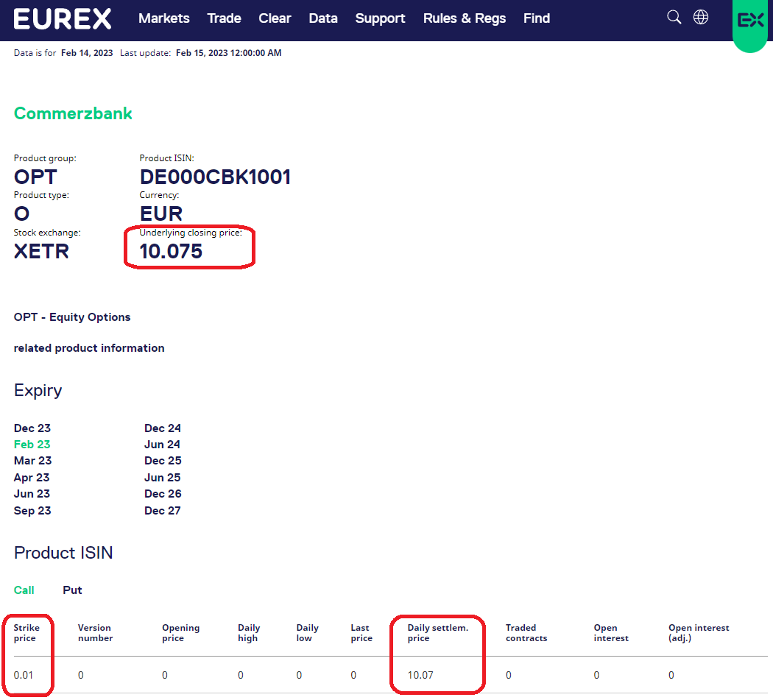Switch to the Put tab
773x700 pixels.
pyautogui.click(x=72, y=590)
